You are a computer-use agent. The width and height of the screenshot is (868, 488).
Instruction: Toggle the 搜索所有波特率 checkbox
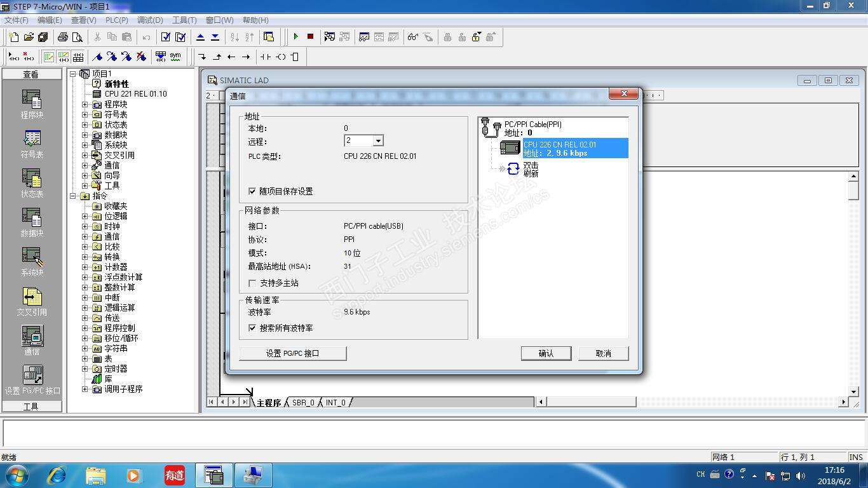tap(252, 328)
